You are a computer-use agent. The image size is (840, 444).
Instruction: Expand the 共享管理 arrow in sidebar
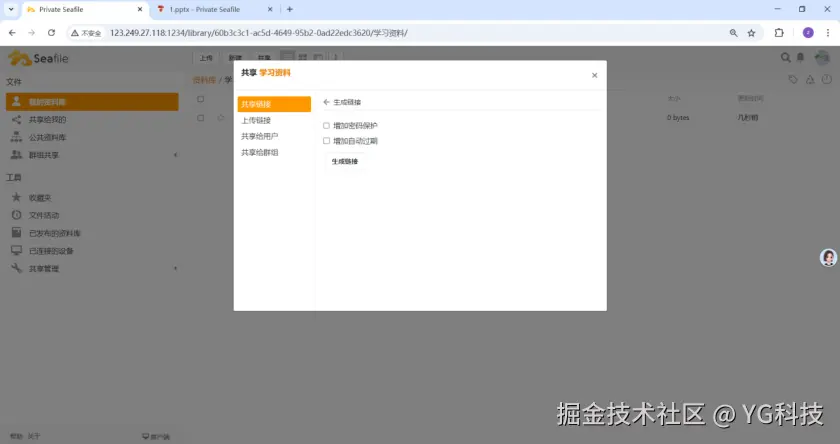tap(175, 268)
